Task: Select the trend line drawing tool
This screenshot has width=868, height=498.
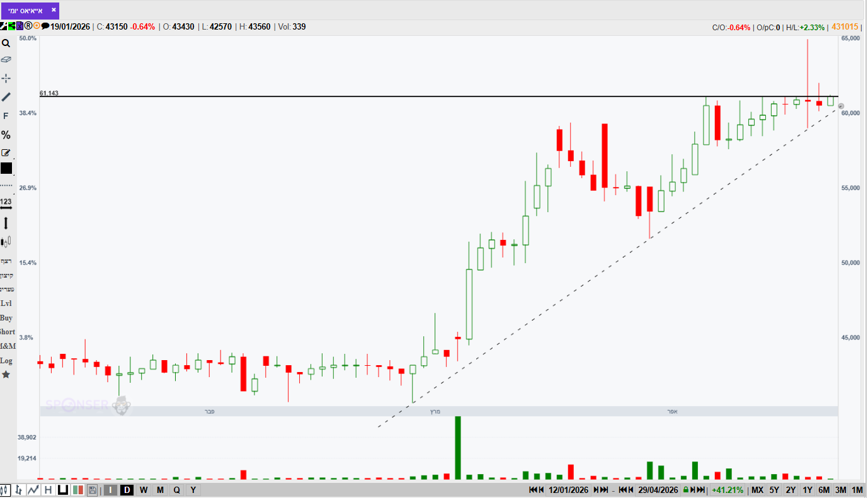Action: (x=6, y=97)
